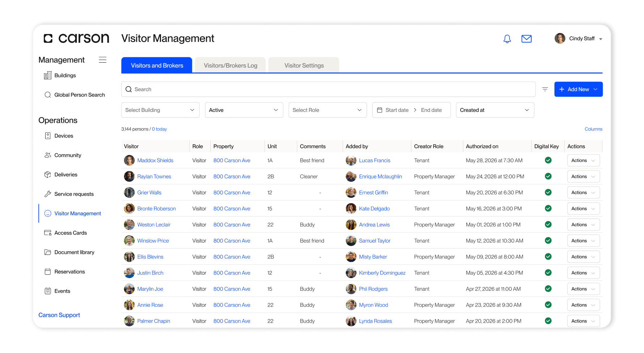Open Actions dropdown for Winslow Price
644x353 pixels.
(583, 241)
